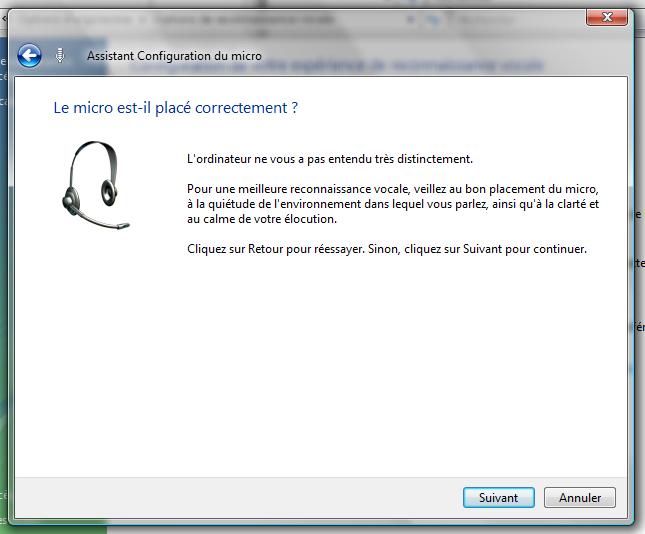Viewport: 645px width, 534px height.
Task: Click the heading 'Le micro est-il placé correctement ?'
Action: [175, 108]
